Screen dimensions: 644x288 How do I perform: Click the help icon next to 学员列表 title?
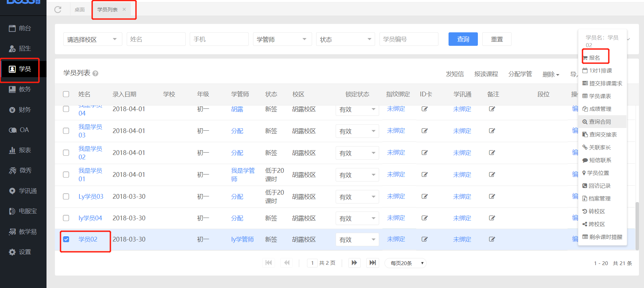(x=95, y=73)
